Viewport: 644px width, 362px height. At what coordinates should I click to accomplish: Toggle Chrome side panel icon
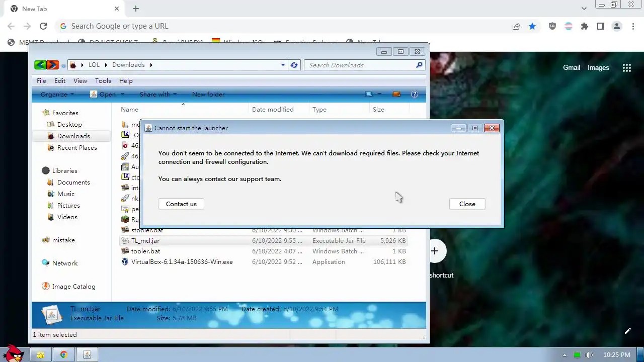tap(601, 26)
